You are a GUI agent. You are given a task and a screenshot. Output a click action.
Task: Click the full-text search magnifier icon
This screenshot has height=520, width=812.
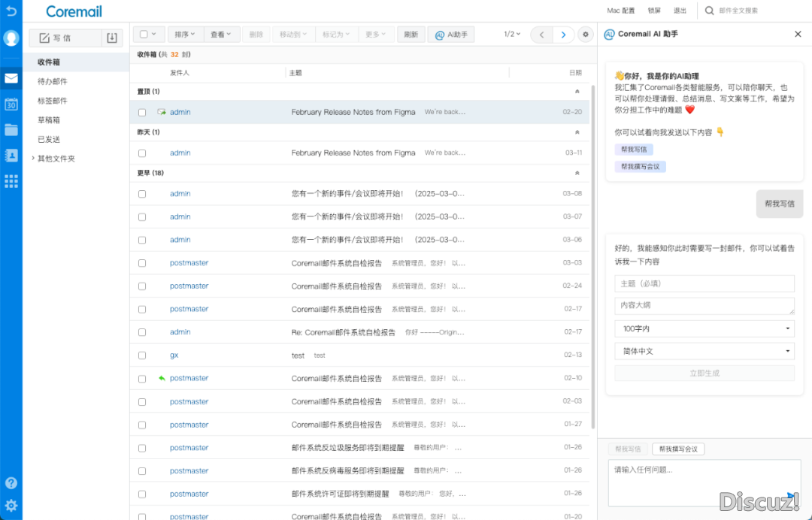pyautogui.click(x=710, y=11)
